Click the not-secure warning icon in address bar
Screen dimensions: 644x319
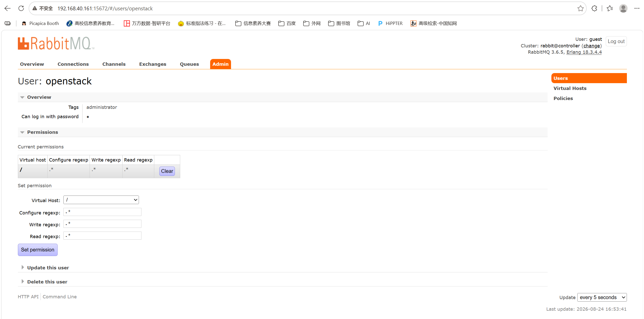coord(35,8)
